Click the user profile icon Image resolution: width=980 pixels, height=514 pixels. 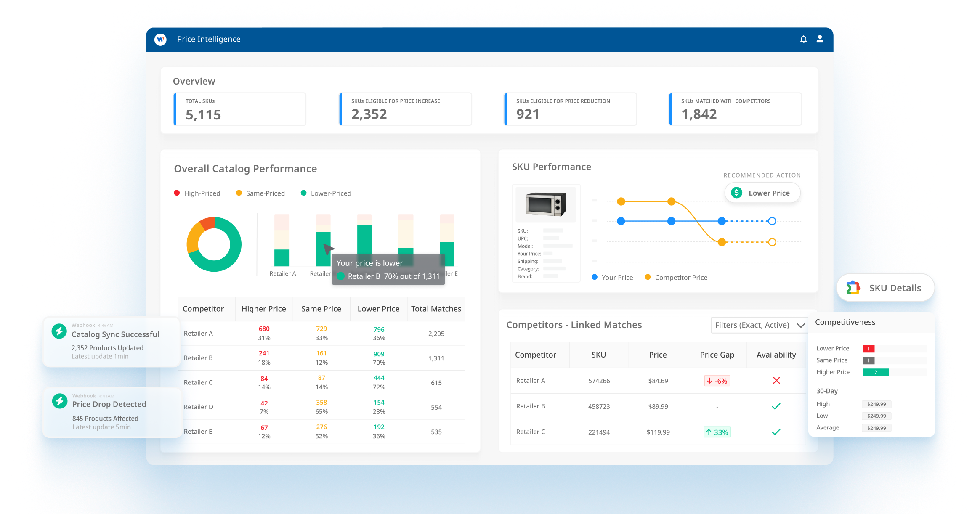[820, 39]
